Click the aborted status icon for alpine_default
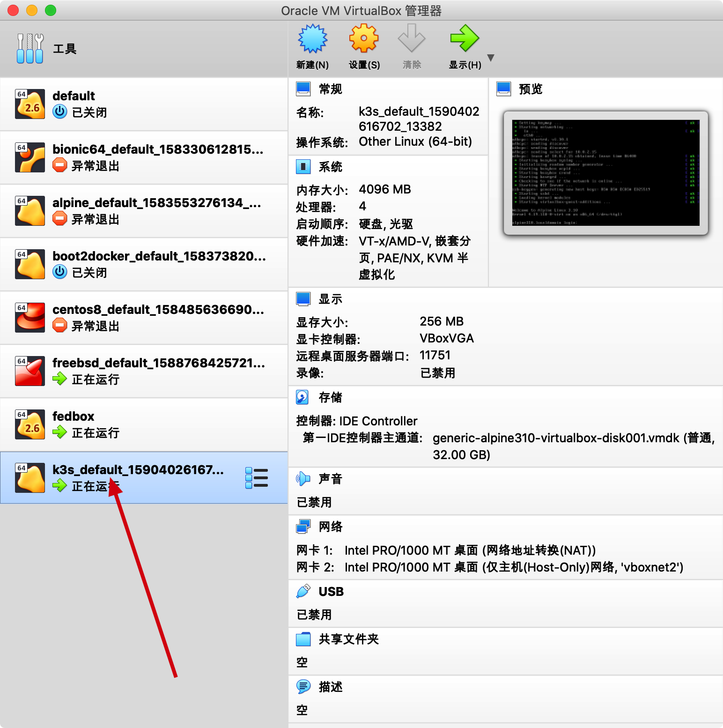723x728 pixels. [60, 218]
